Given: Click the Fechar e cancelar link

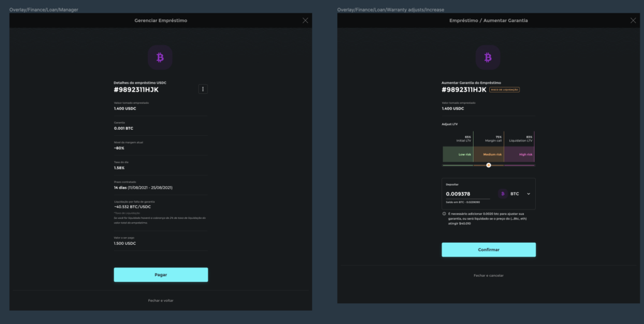Looking at the screenshot, I should [x=489, y=276].
